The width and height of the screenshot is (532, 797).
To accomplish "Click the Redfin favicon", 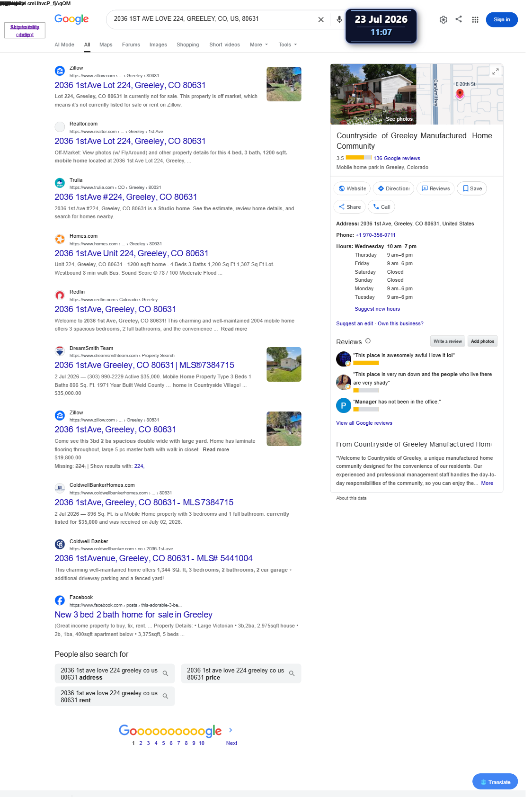I will click(60, 295).
